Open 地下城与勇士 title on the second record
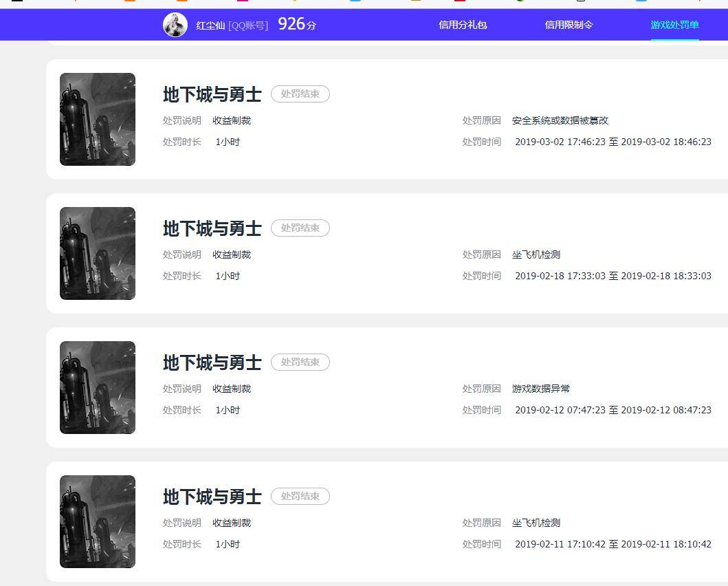Viewport: 728px width, 586px height. 211,228
